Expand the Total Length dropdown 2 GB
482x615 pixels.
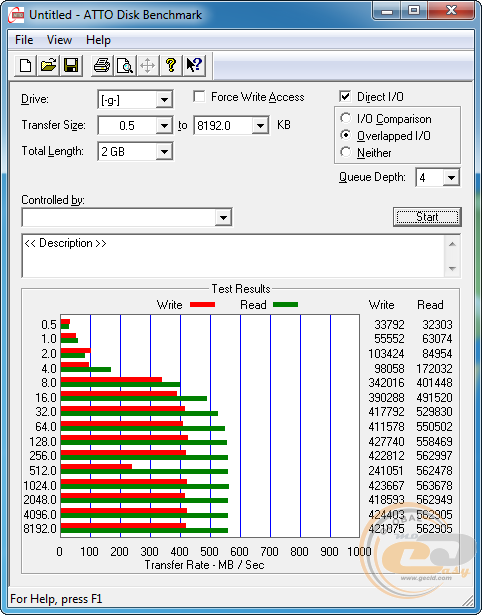[164, 151]
